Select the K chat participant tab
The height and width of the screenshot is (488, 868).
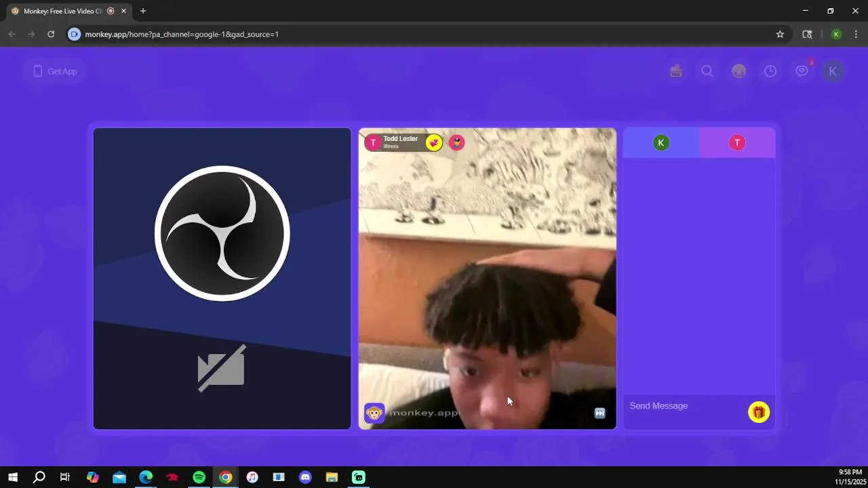point(661,142)
